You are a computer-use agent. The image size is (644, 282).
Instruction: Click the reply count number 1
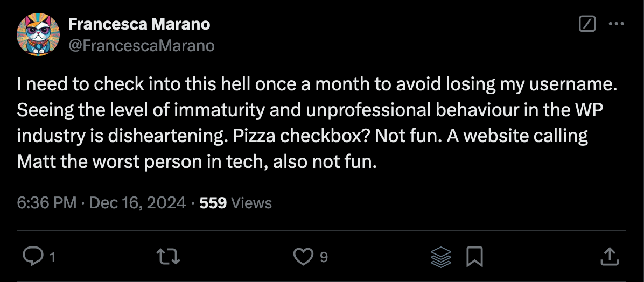(x=52, y=258)
